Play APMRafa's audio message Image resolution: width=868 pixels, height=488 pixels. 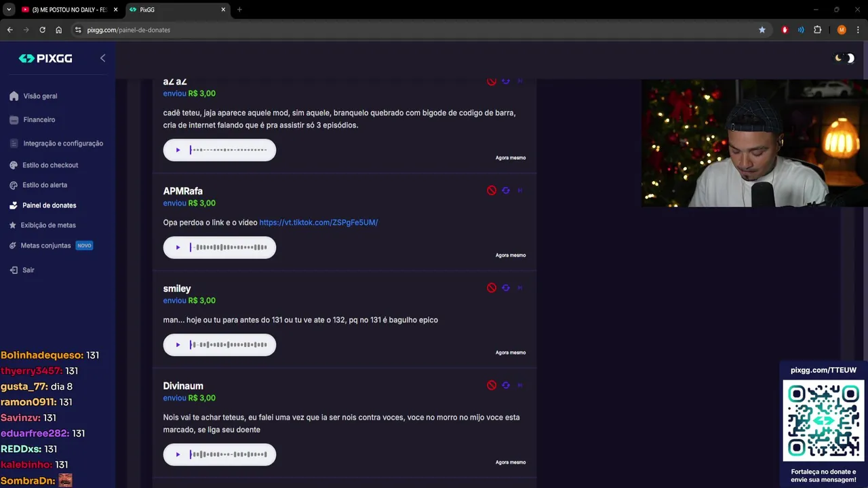178,247
